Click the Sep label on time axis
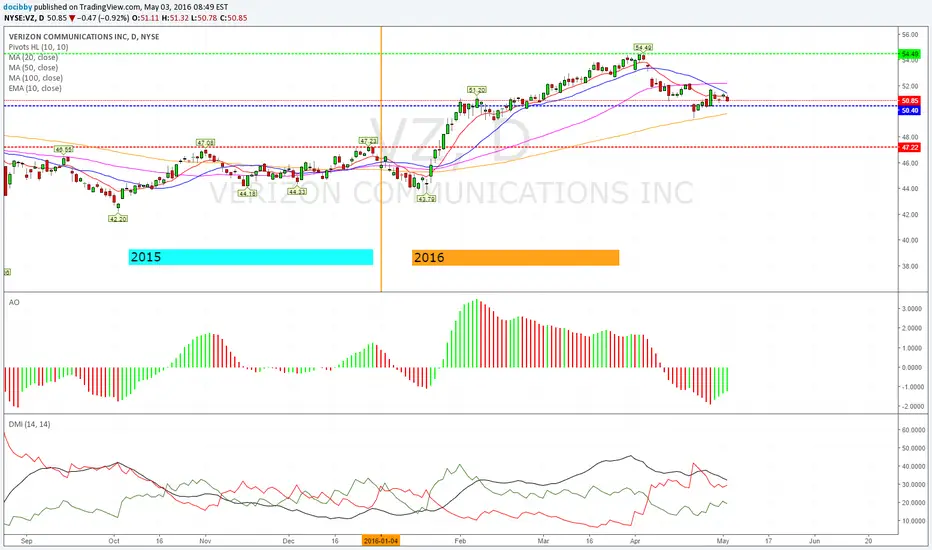The width and height of the screenshot is (932, 550). [26, 541]
